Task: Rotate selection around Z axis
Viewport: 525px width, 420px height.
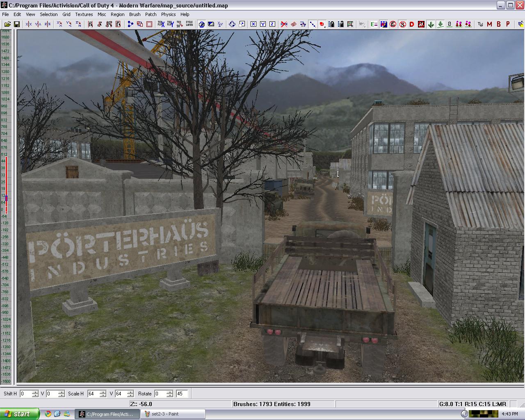Action: (78, 24)
